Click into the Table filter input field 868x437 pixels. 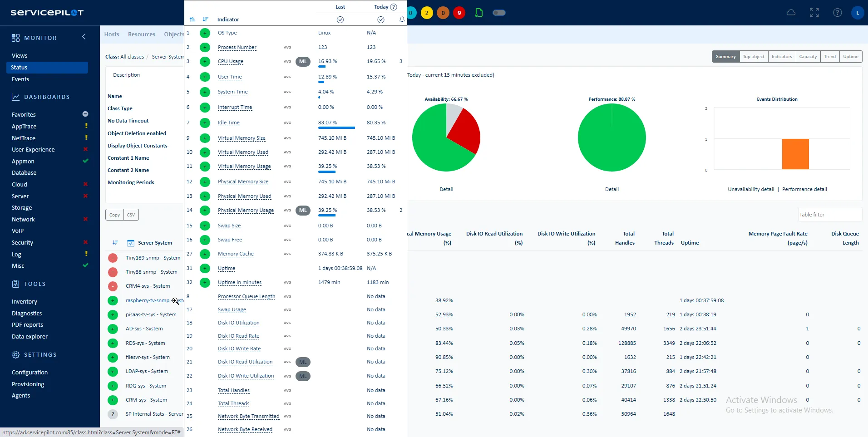coord(829,215)
